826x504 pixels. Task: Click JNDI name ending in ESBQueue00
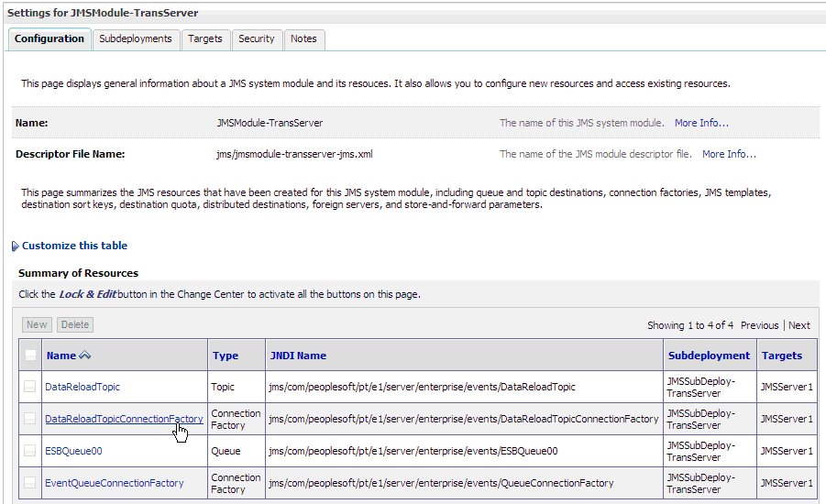[413, 451]
